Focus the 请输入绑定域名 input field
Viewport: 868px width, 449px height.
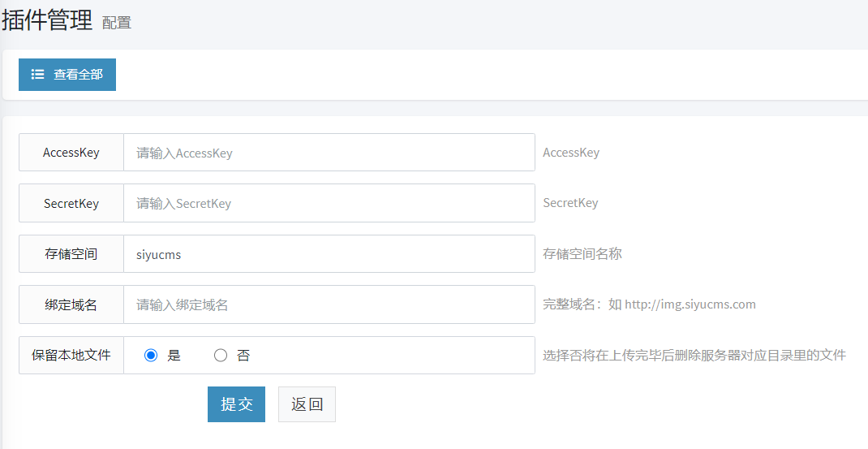(329, 304)
